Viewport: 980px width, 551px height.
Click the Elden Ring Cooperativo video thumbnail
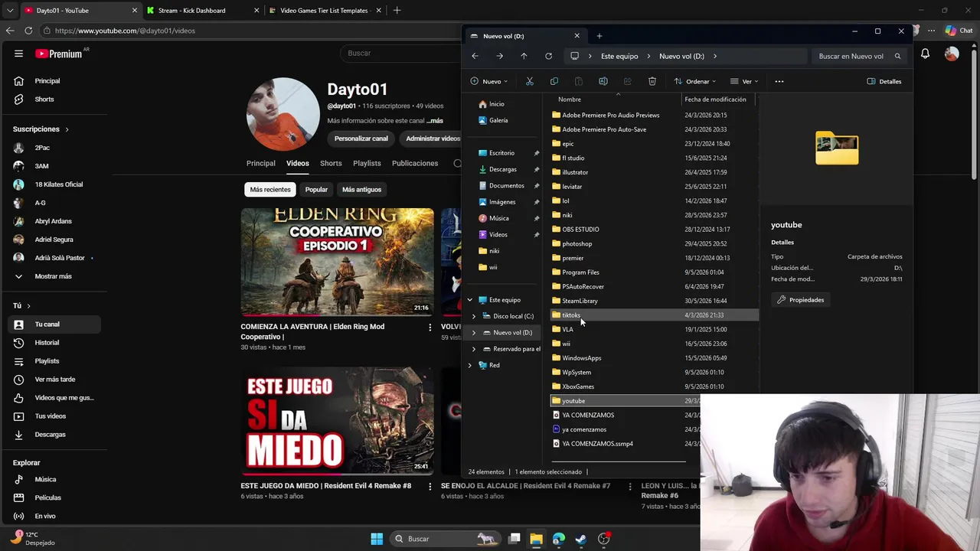pos(337,262)
